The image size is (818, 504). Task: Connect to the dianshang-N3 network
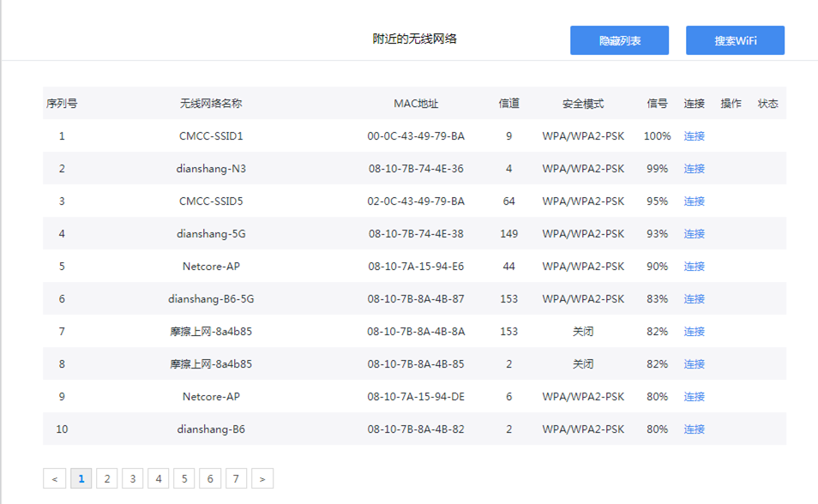[693, 168]
